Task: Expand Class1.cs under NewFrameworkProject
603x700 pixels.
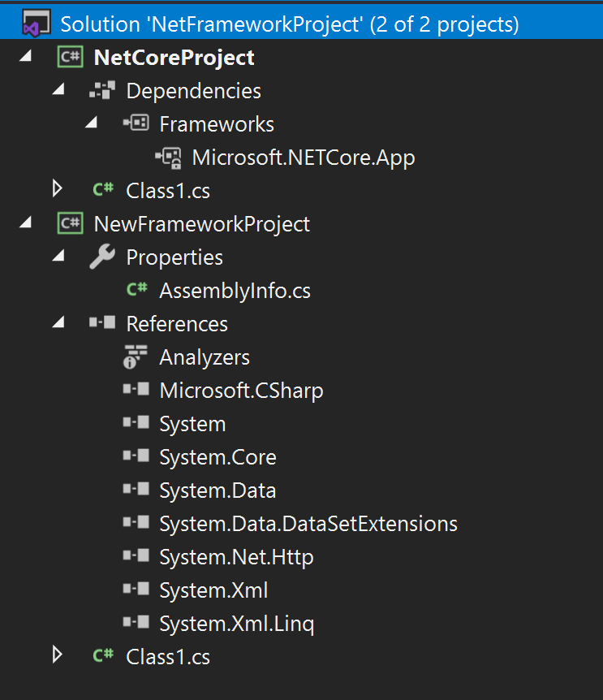Action: 57,655
